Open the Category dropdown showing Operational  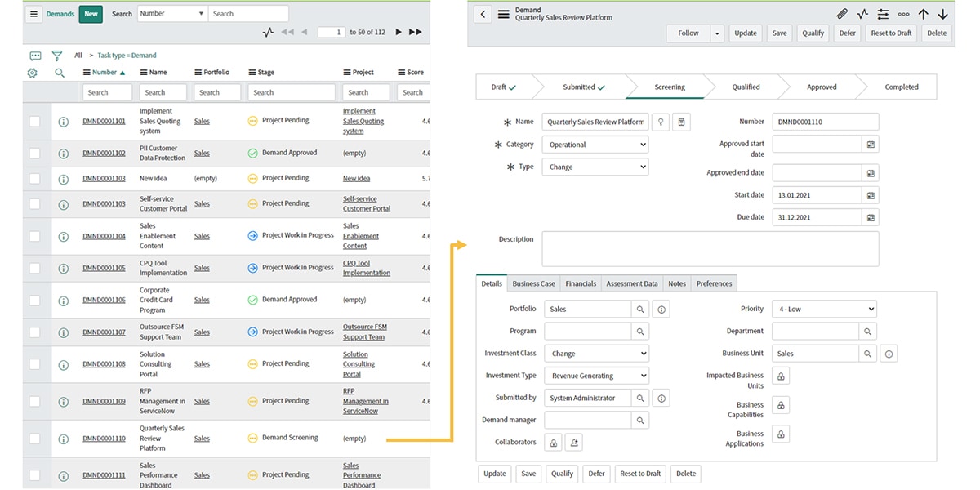pos(595,145)
